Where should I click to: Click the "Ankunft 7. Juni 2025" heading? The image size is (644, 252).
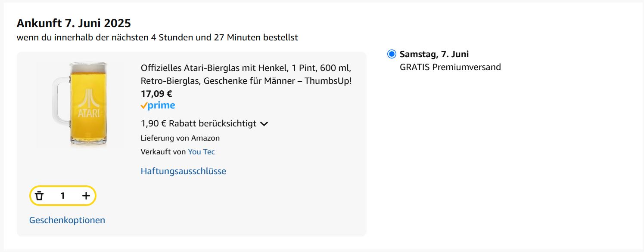[74, 23]
